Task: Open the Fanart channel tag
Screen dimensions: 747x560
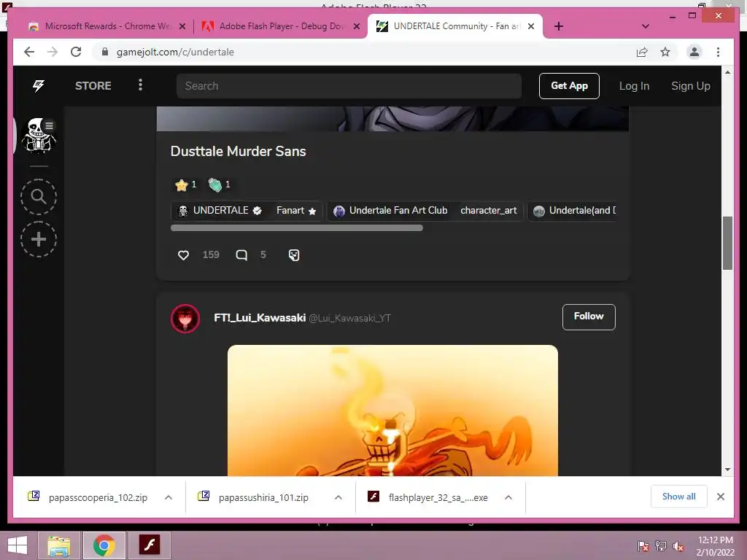Action: click(296, 211)
